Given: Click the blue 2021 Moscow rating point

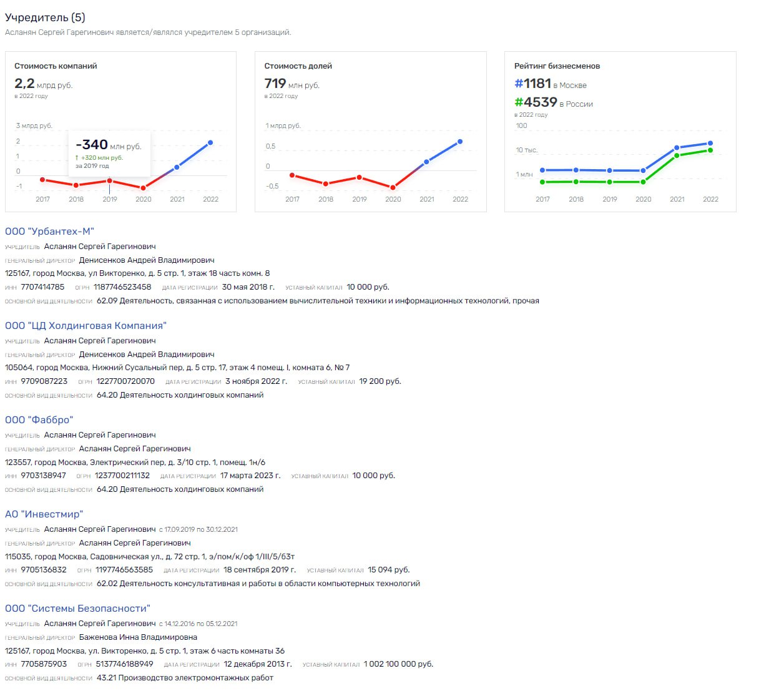Looking at the screenshot, I should [677, 149].
